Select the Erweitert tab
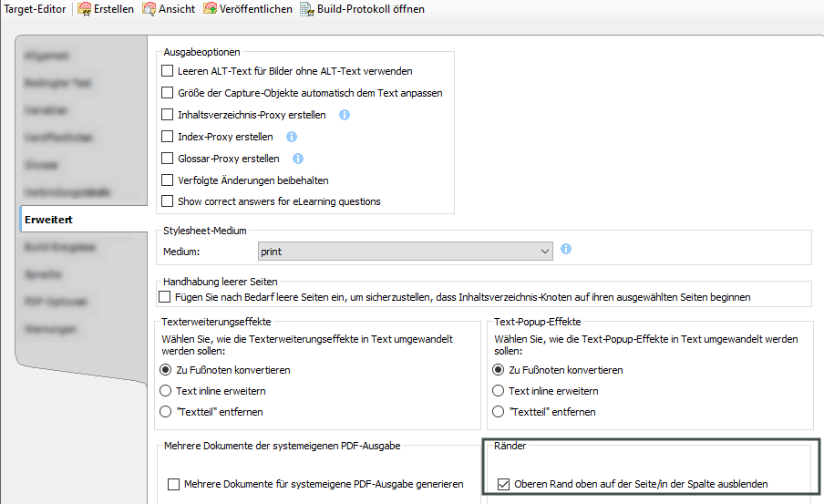This screenshot has height=504, width=824. [x=49, y=220]
